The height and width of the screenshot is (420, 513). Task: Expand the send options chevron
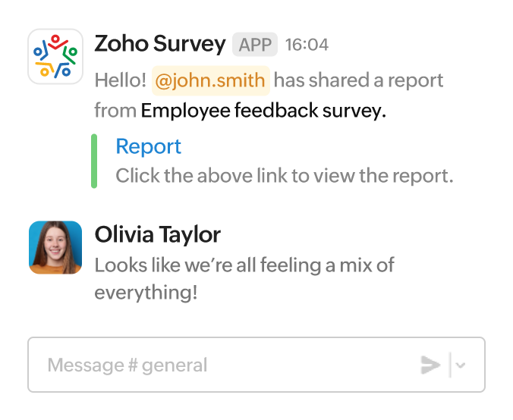[461, 365]
